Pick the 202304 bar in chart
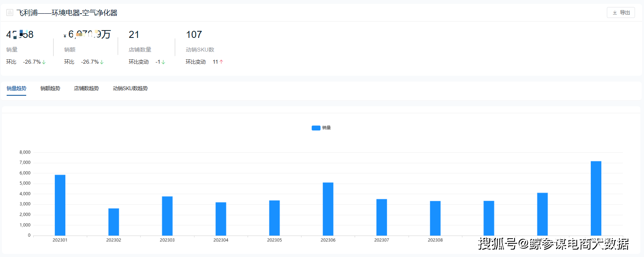This screenshot has height=257, width=644. tap(221, 219)
